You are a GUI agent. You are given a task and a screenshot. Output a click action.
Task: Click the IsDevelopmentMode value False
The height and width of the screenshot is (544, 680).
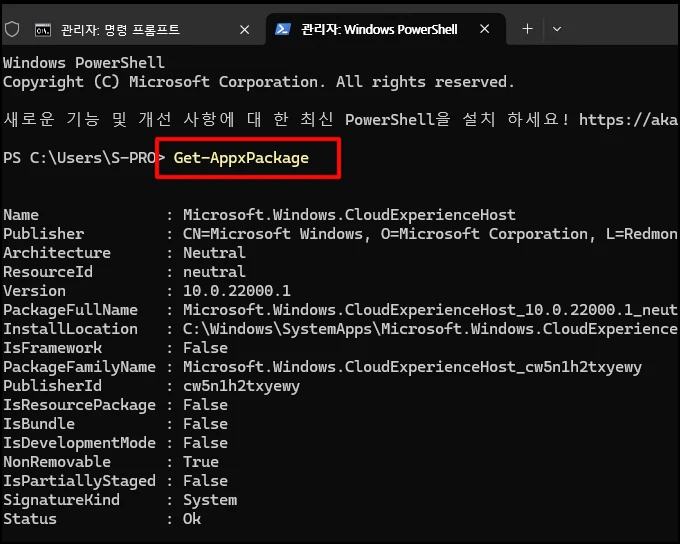pyautogui.click(x=205, y=443)
